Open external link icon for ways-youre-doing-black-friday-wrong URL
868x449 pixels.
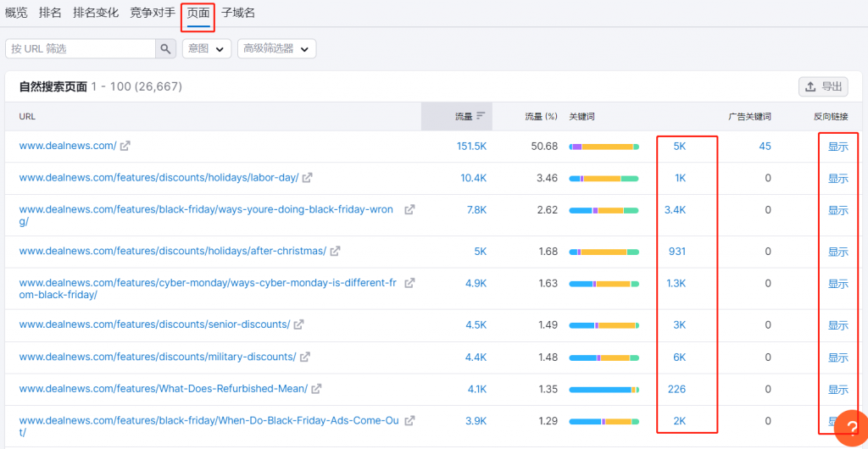coord(409,209)
